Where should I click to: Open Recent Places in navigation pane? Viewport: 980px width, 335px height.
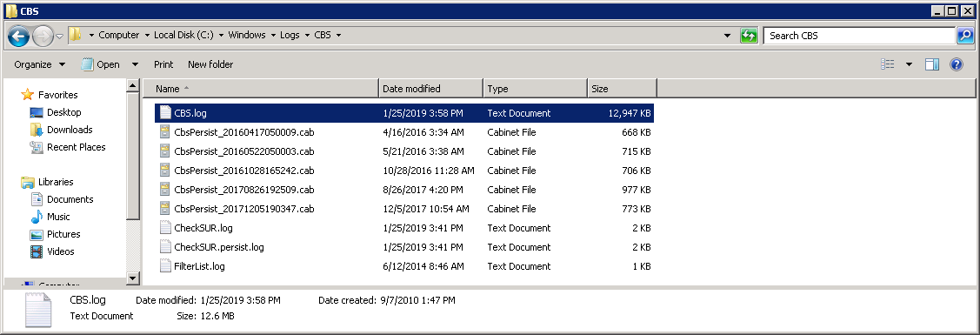[77, 148]
